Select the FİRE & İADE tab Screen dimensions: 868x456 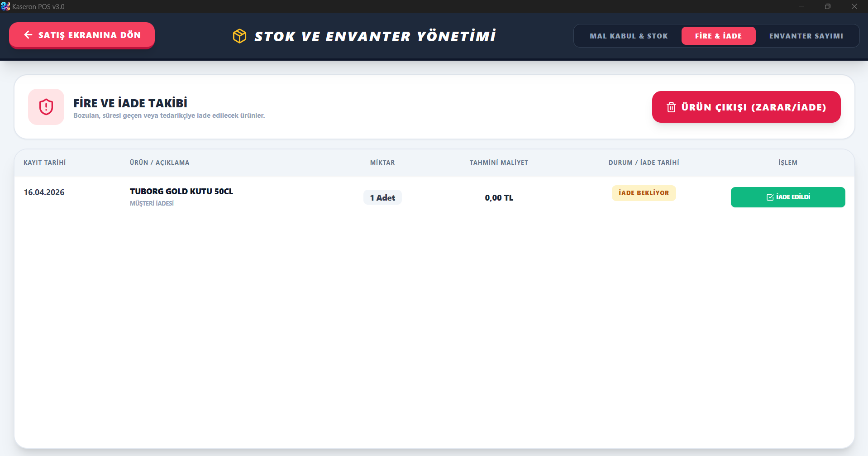tap(718, 36)
